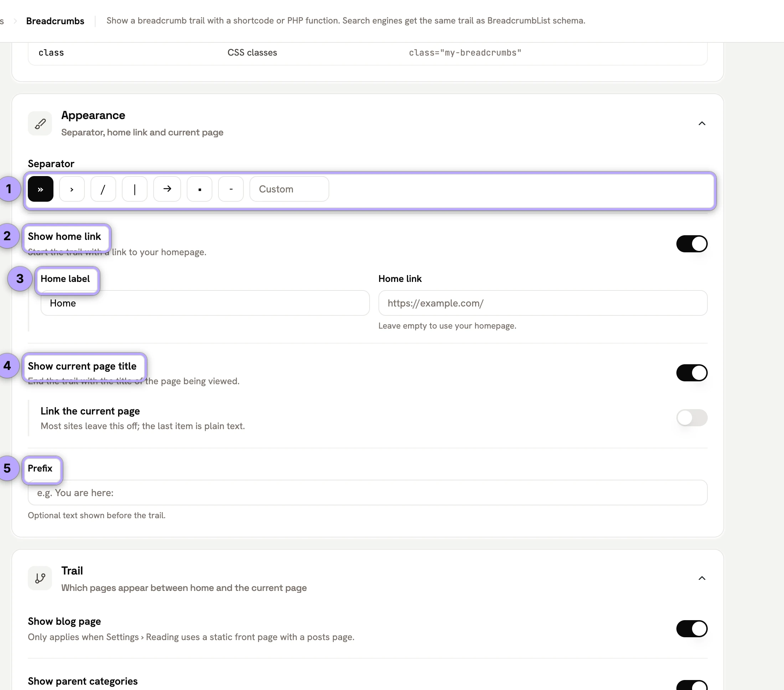Click 'Optional text shown before the trail.' hint

pyautogui.click(x=96, y=515)
